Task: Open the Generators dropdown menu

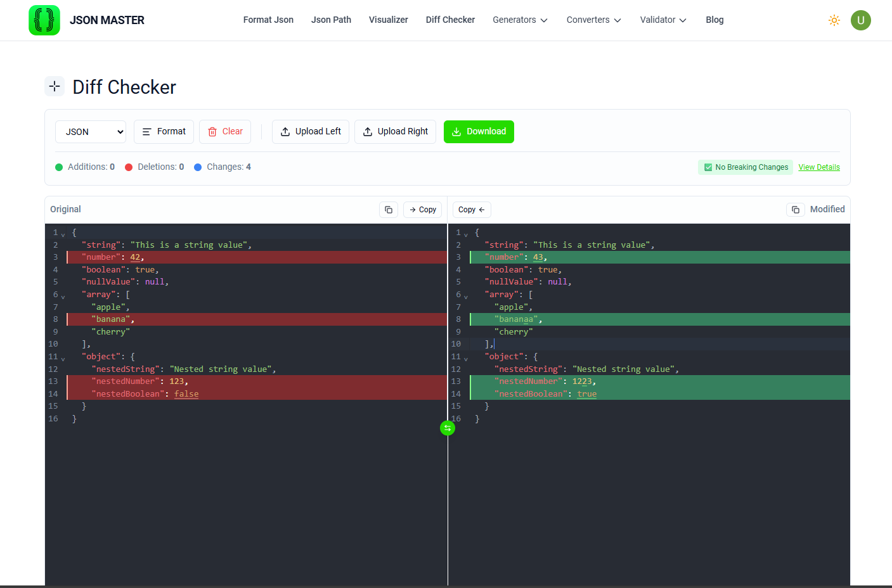Action: [520, 20]
